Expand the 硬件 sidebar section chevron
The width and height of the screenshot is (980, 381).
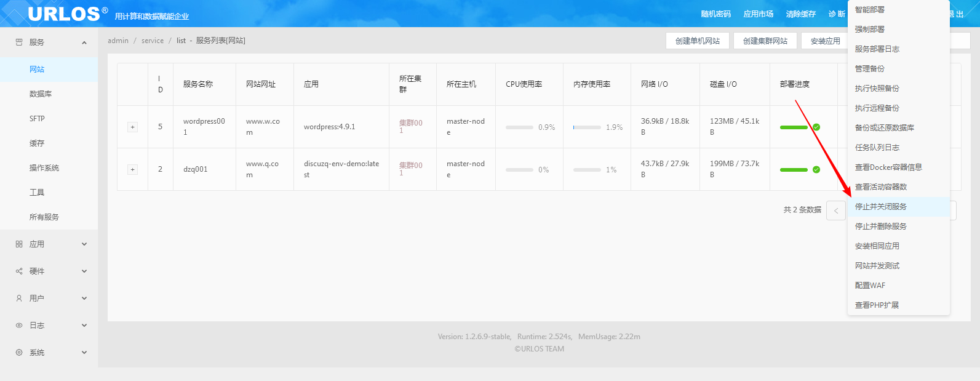point(84,271)
